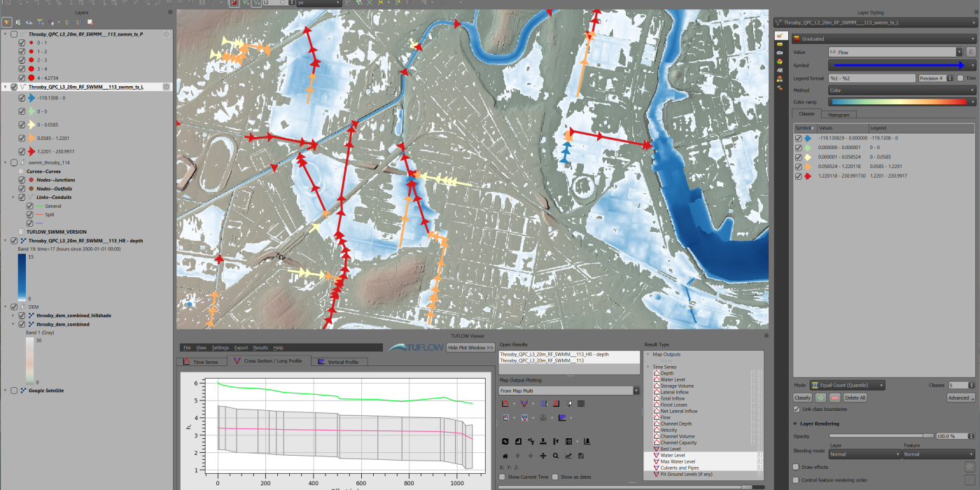Open the manage map themes eye icon
Viewport: 980px width, 490px height.
point(29,22)
